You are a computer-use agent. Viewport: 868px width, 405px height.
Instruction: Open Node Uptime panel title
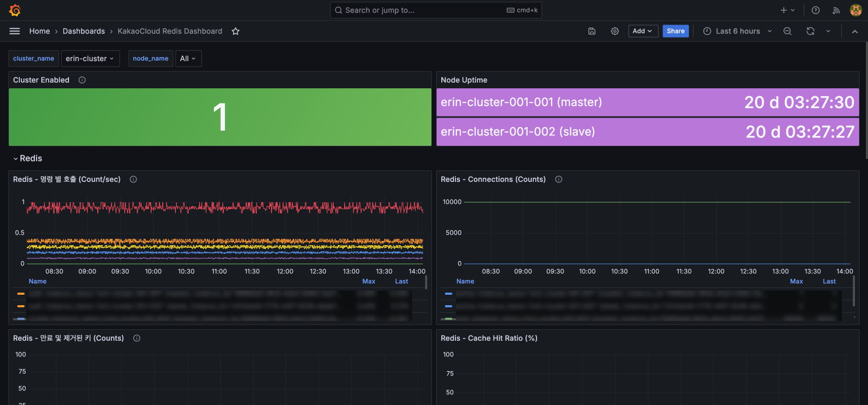tap(464, 80)
